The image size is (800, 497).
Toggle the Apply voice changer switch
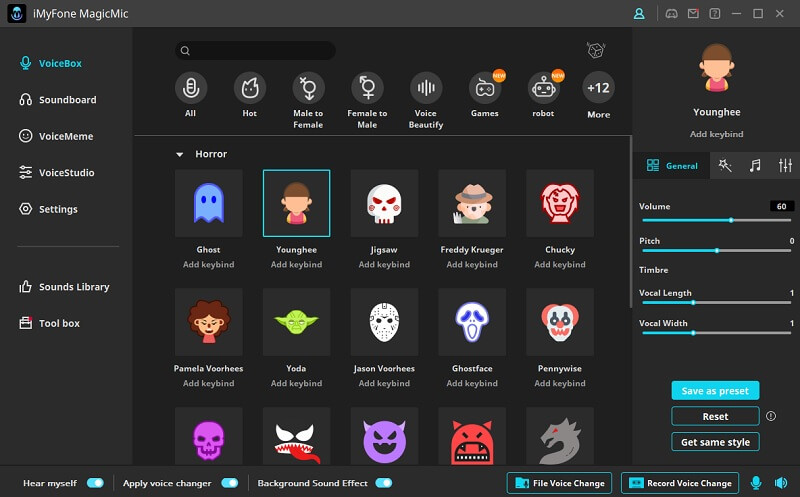click(x=230, y=483)
